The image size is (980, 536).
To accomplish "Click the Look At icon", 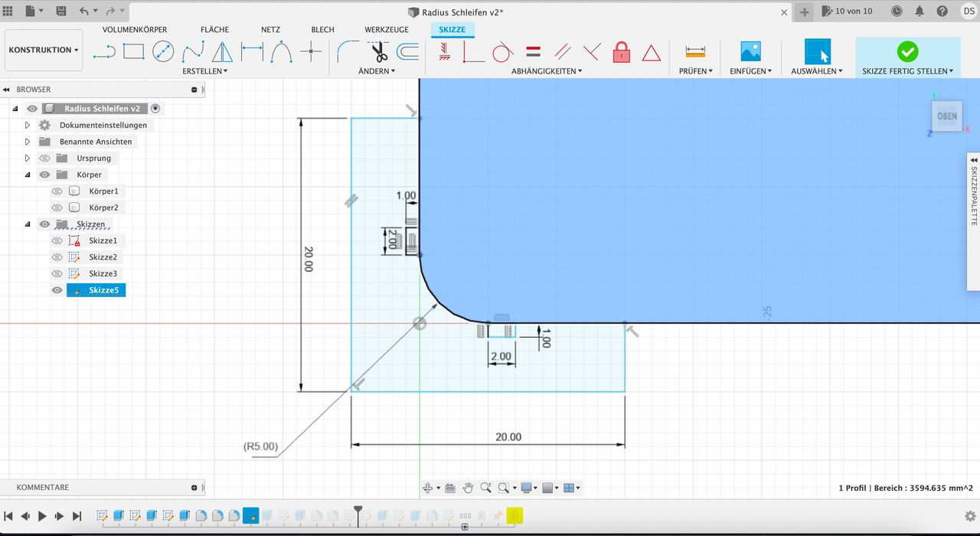I will [x=450, y=488].
